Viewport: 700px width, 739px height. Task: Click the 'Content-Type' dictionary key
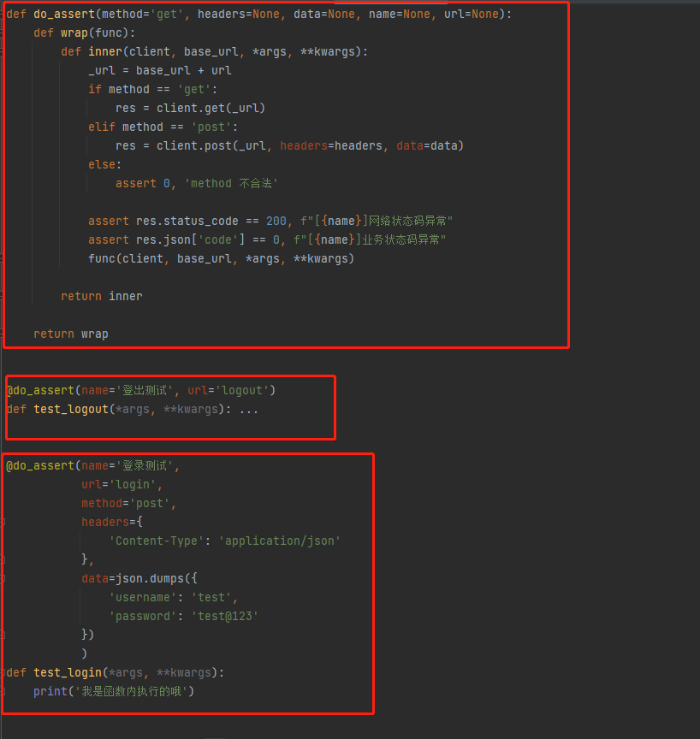(156, 541)
